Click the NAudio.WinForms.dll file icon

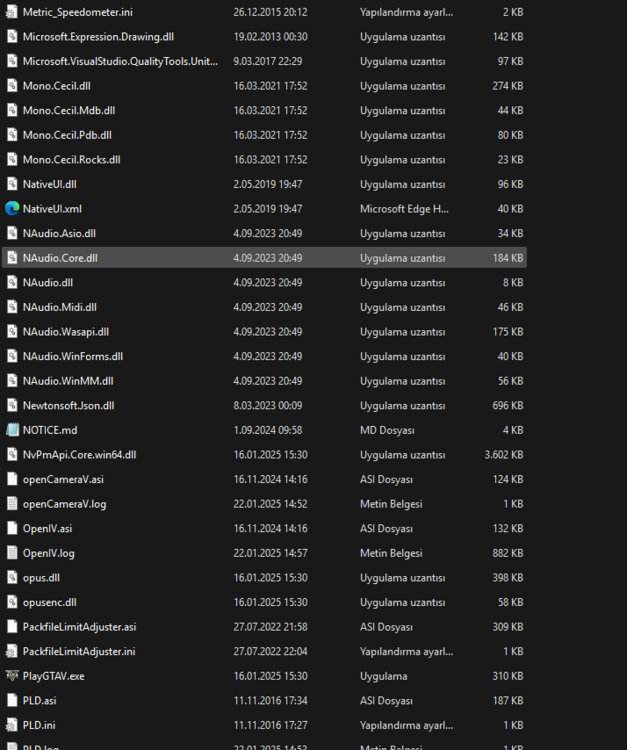pyautogui.click(x=12, y=356)
